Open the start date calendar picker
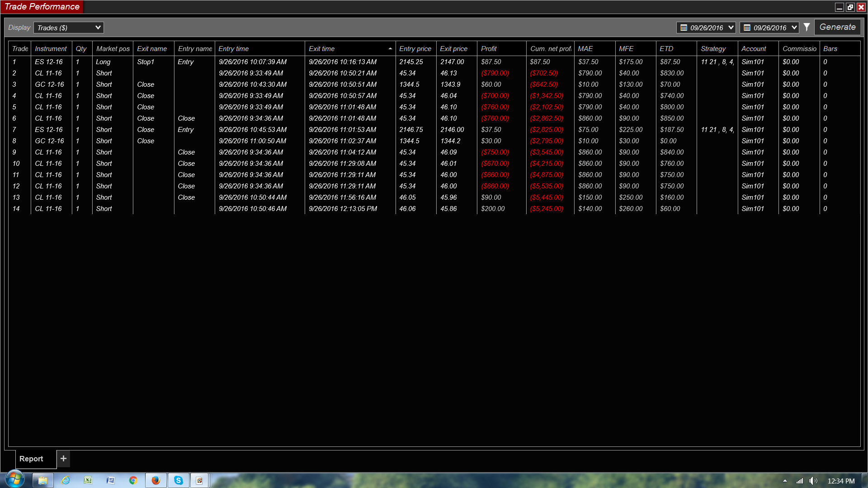This screenshot has height=488, width=868. [x=684, y=28]
